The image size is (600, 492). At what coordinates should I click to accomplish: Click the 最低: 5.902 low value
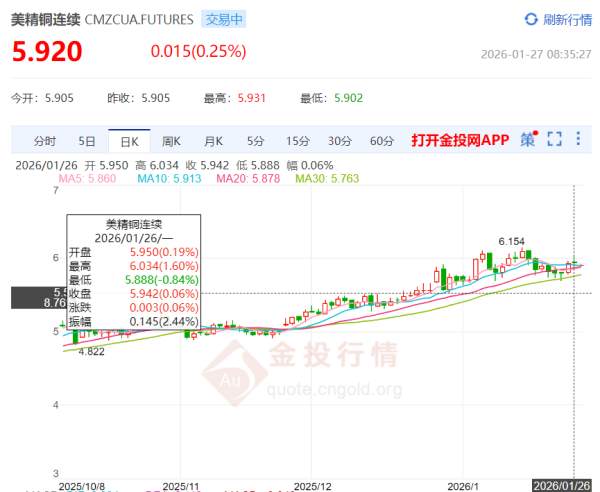coord(331,98)
